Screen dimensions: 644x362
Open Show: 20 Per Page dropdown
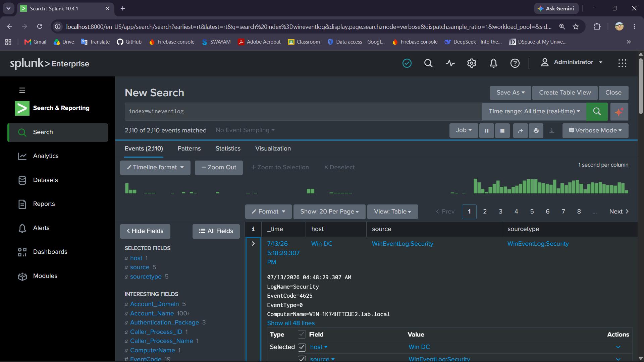pos(329,212)
